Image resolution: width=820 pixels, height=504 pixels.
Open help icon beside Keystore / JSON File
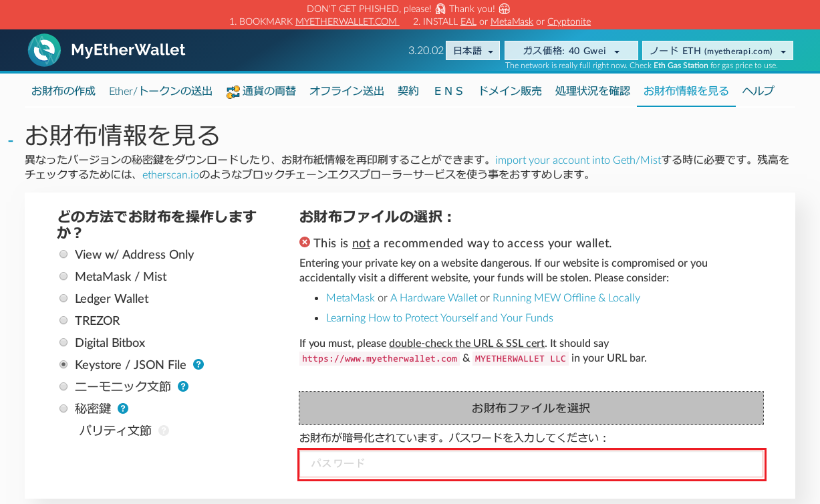tap(198, 364)
